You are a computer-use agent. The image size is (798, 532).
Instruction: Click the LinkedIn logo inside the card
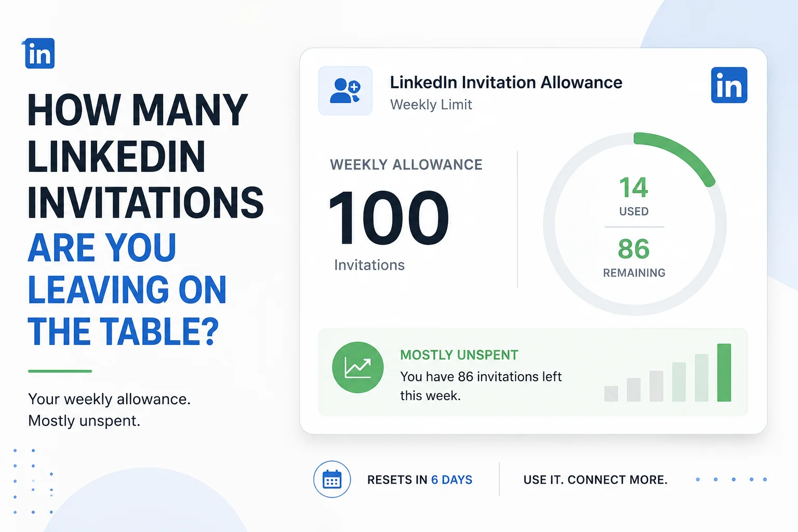(729, 85)
